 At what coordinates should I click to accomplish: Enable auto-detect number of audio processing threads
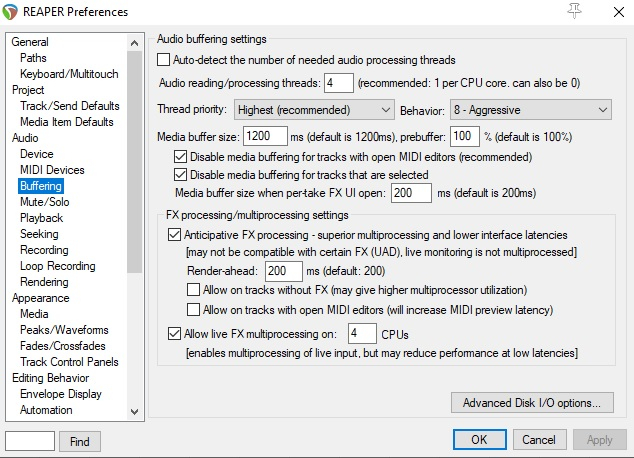163,60
